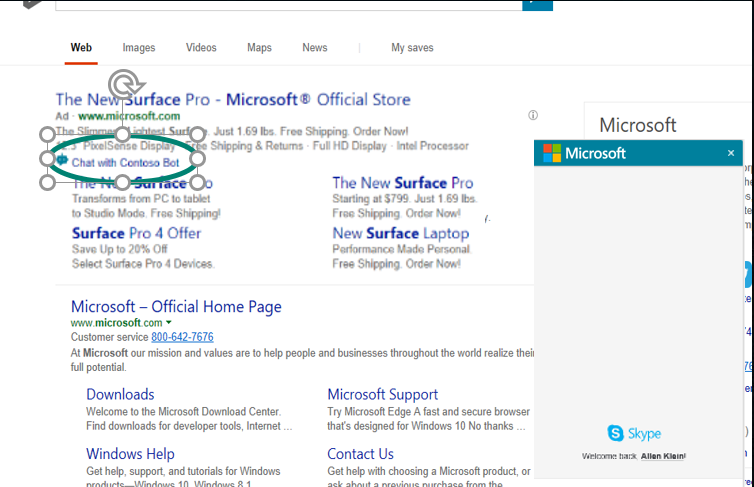Image resolution: width=754 pixels, height=487 pixels.
Task: Click the Contoso Bot chat icon
Action: tap(62, 161)
